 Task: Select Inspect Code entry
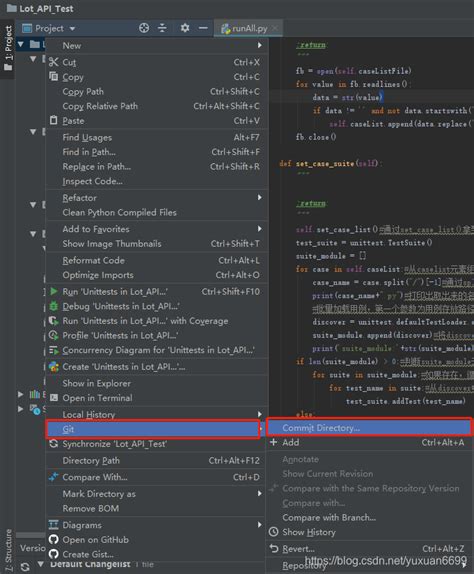click(157, 181)
